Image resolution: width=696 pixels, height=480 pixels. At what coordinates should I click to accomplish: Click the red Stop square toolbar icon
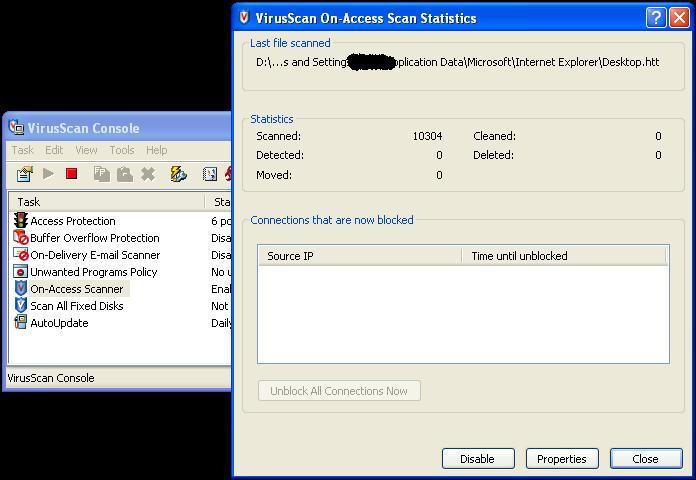(71, 174)
